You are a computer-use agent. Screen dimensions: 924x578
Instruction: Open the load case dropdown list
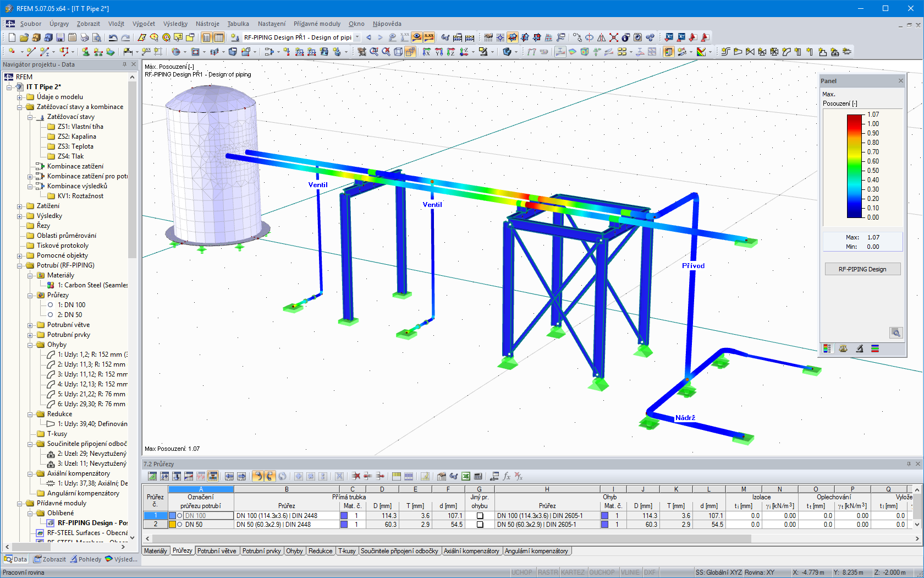tap(357, 37)
